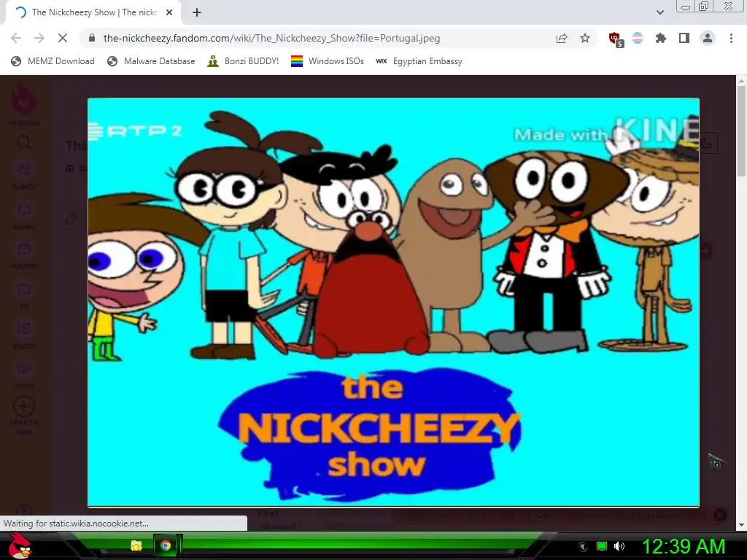Toggle the Chrome side panel

coord(684,38)
